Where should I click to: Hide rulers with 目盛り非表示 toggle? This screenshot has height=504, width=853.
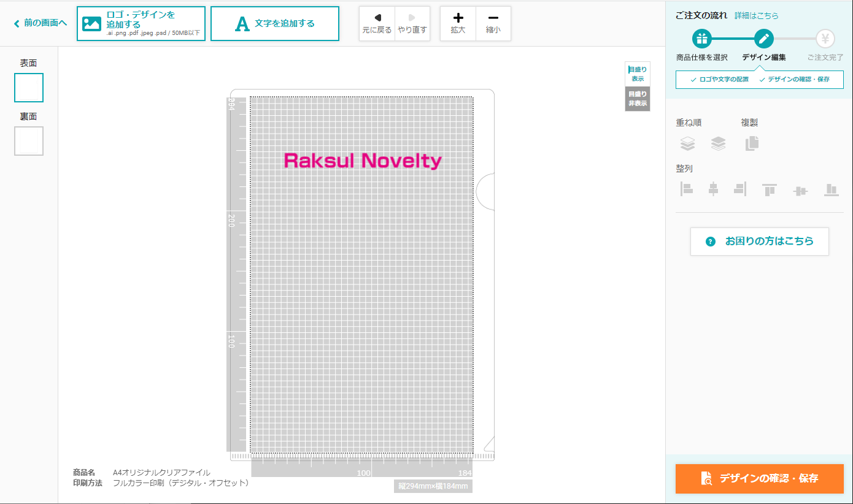pos(638,99)
